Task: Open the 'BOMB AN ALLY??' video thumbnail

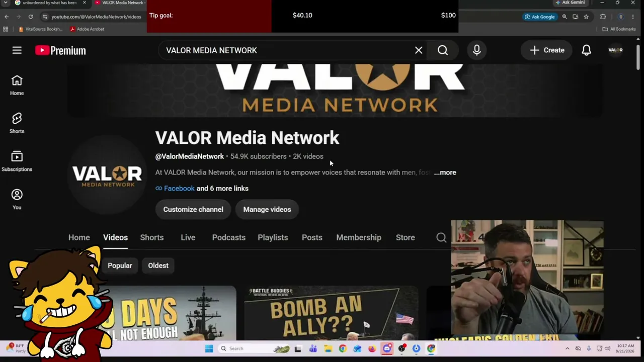Action: pyautogui.click(x=331, y=313)
